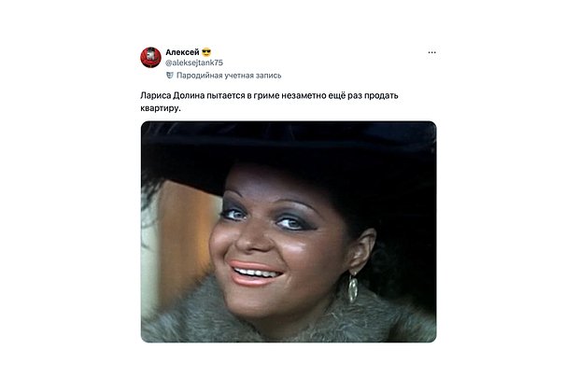
Task: Click the earring in the attached photo
Action: [x=353, y=287]
